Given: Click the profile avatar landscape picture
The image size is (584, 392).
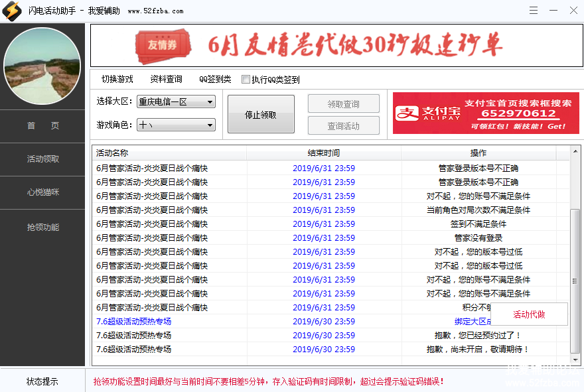Looking at the screenshot, I should pos(42,66).
